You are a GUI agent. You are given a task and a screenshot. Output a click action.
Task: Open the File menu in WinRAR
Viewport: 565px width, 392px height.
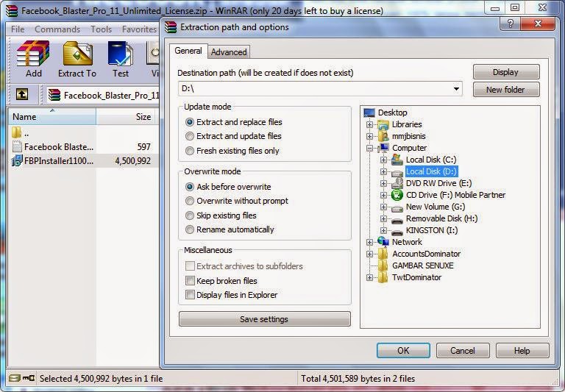tap(18, 29)
